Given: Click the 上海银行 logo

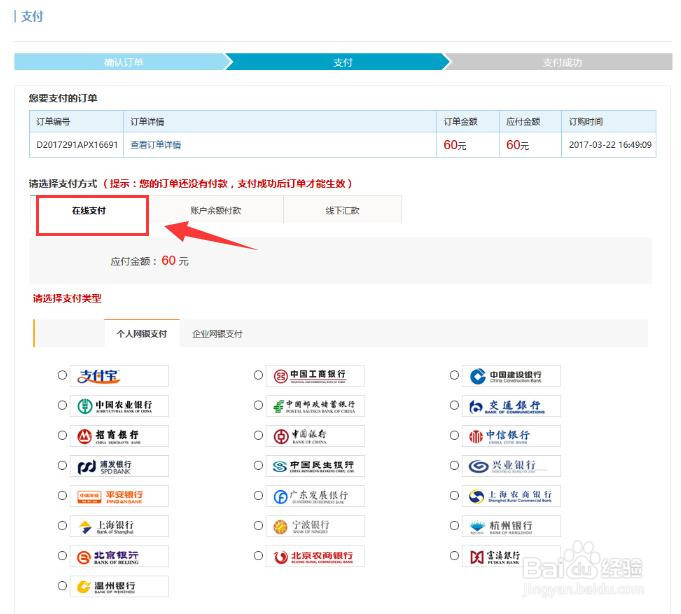Looking at the screenshot, I should pyautogui.click(x=119, y=526).
